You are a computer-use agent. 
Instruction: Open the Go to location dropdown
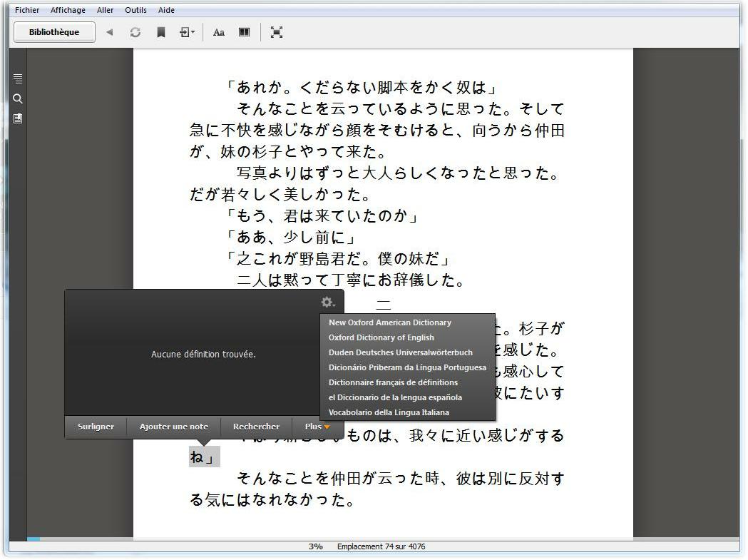[188, 32]
